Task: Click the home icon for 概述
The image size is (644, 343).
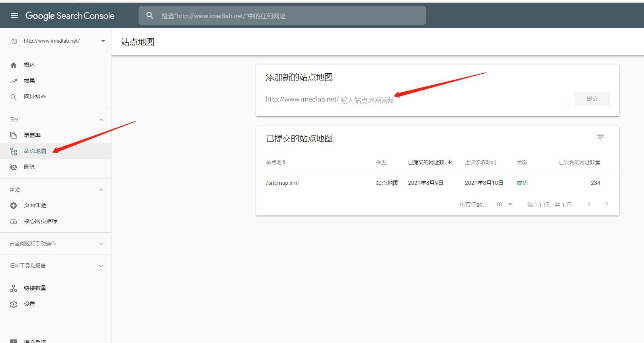Action: 14,65
